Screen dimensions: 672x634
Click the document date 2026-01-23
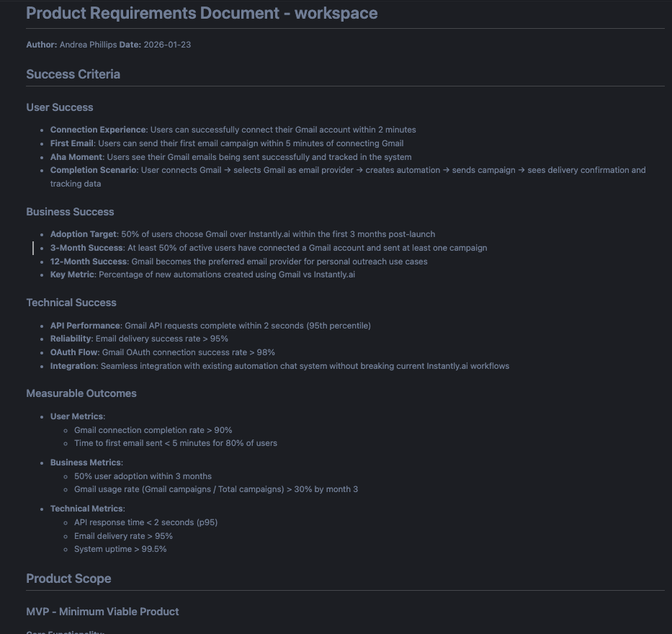coord(167,45)
